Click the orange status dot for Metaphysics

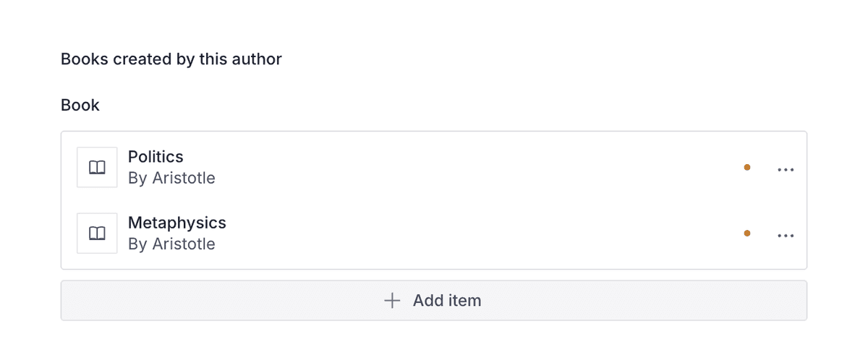[747, 234]
